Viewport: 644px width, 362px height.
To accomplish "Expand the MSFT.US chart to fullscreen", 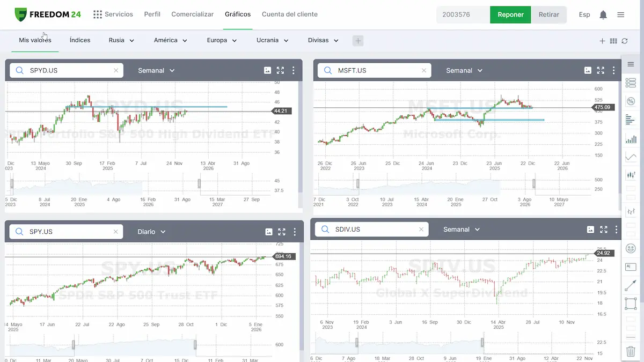I will tap(601, 70).
